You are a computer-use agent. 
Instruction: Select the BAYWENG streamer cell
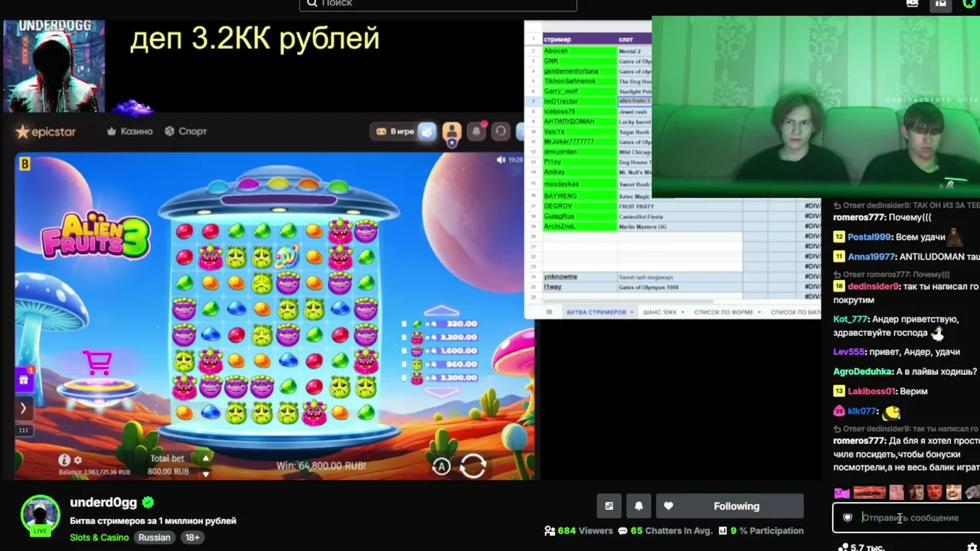click(580, 196)
